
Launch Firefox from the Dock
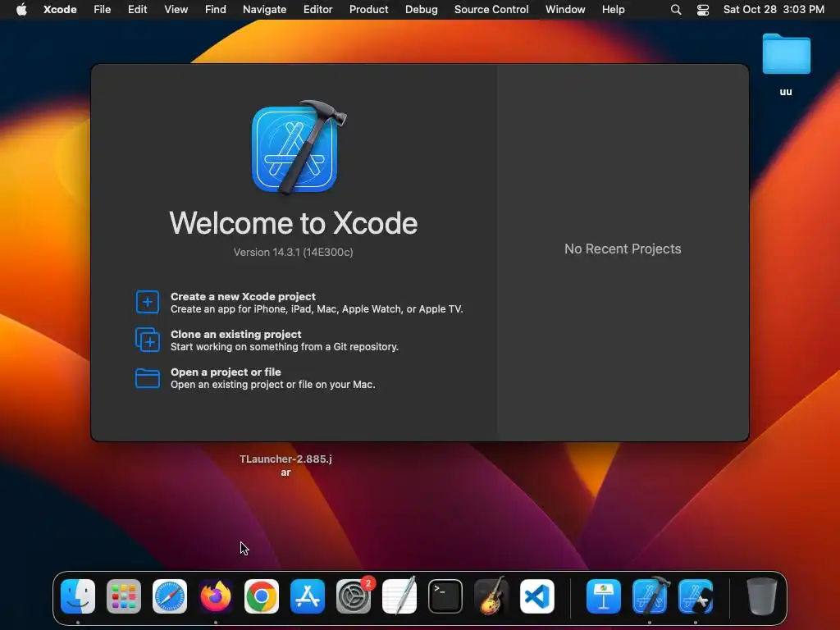click(216, 596)
